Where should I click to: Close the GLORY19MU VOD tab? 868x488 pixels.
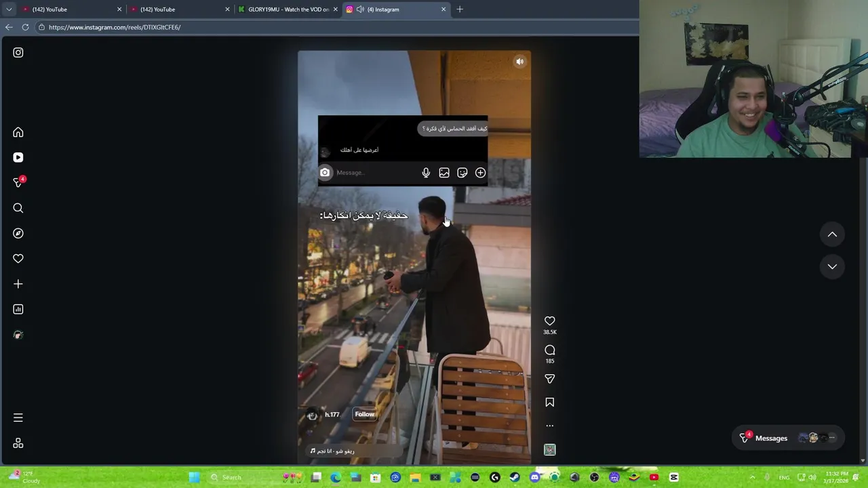click(335, 9)
